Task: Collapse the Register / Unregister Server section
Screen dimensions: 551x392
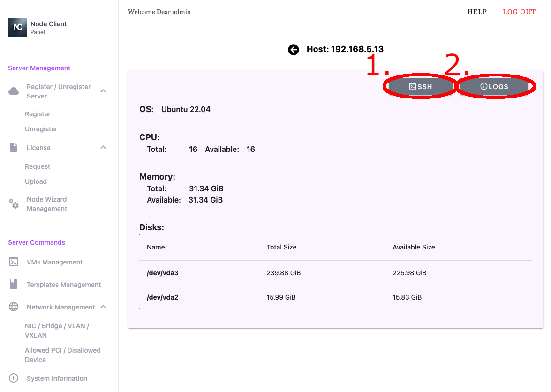Action: pyautogui.click(x=103, y=91)
